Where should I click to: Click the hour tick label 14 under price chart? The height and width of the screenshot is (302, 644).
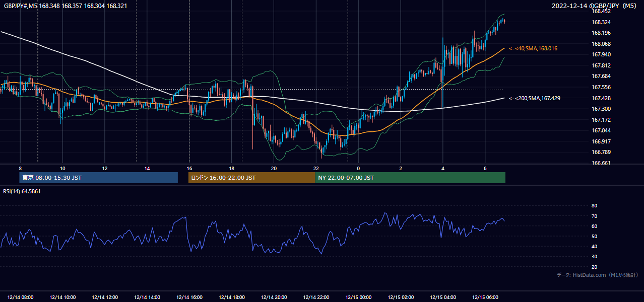(147, 168)
